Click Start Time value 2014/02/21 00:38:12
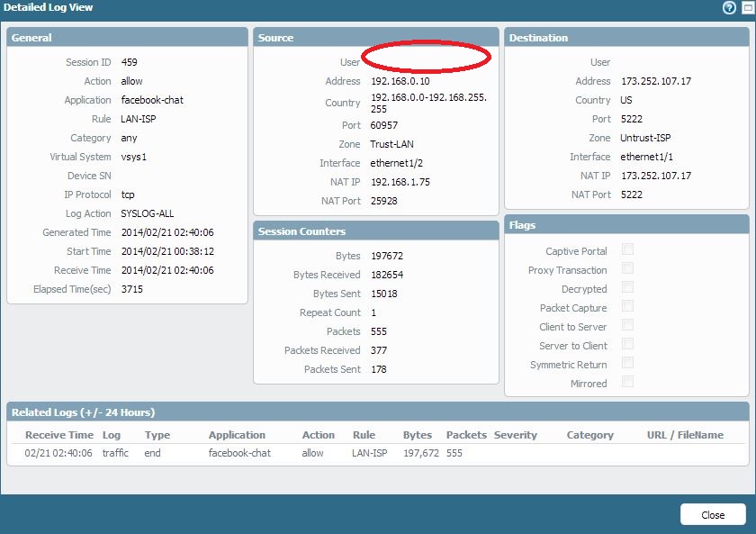Viewport: 756px width, 534px height. click(167, 251)
